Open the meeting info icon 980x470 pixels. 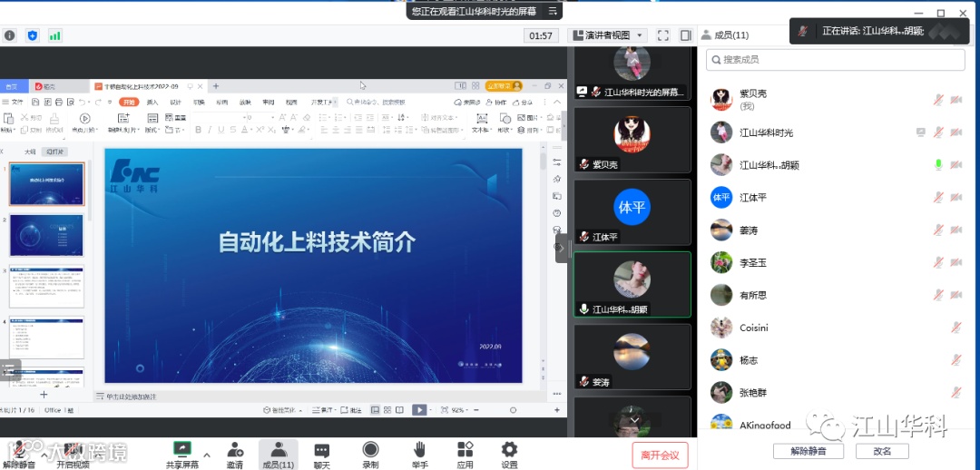(9, 35)
